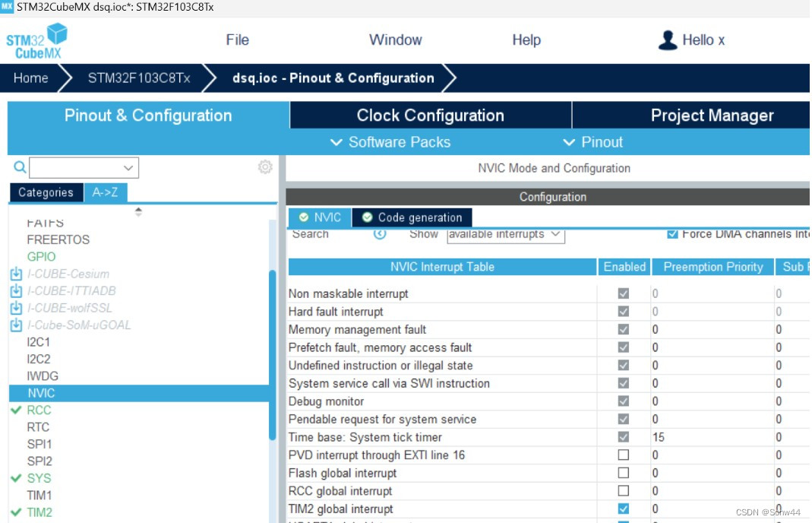Click Preemption Priority column header
This screenshot has height=523, width=812.
[713, 266]
